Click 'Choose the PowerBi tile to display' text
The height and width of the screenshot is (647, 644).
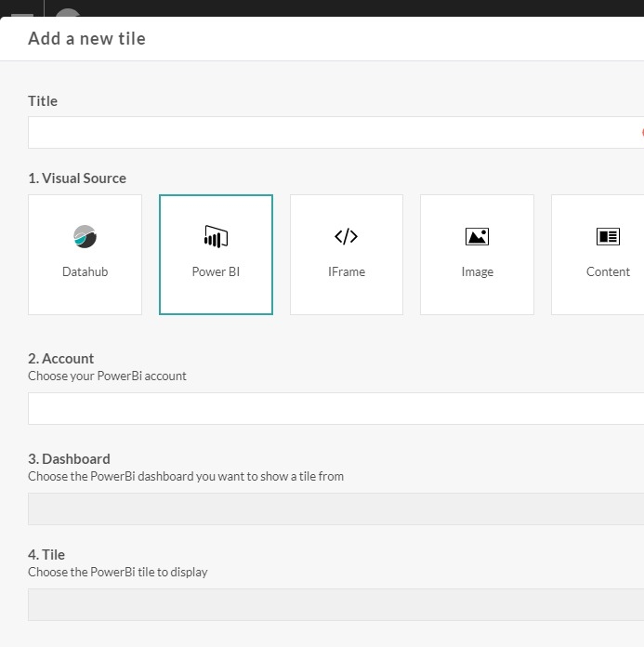118,572
